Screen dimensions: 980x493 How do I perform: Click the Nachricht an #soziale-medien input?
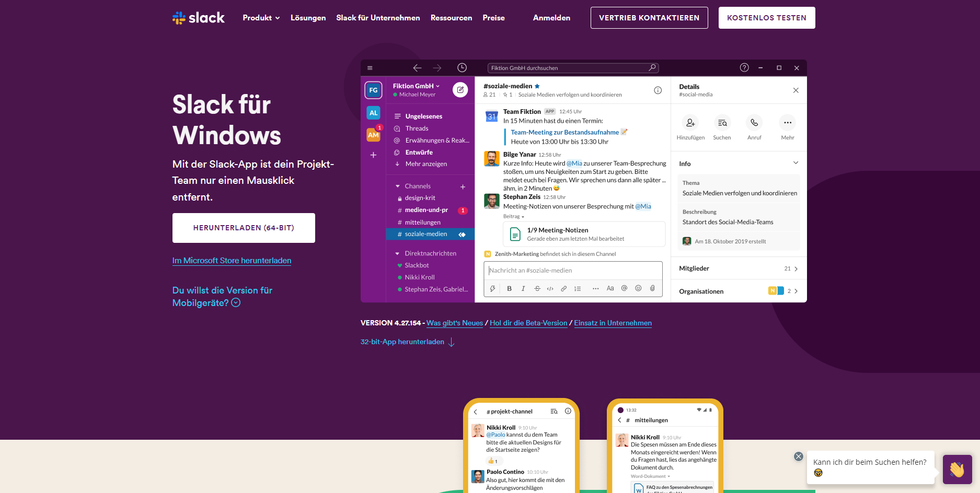(x=573, y=271)
